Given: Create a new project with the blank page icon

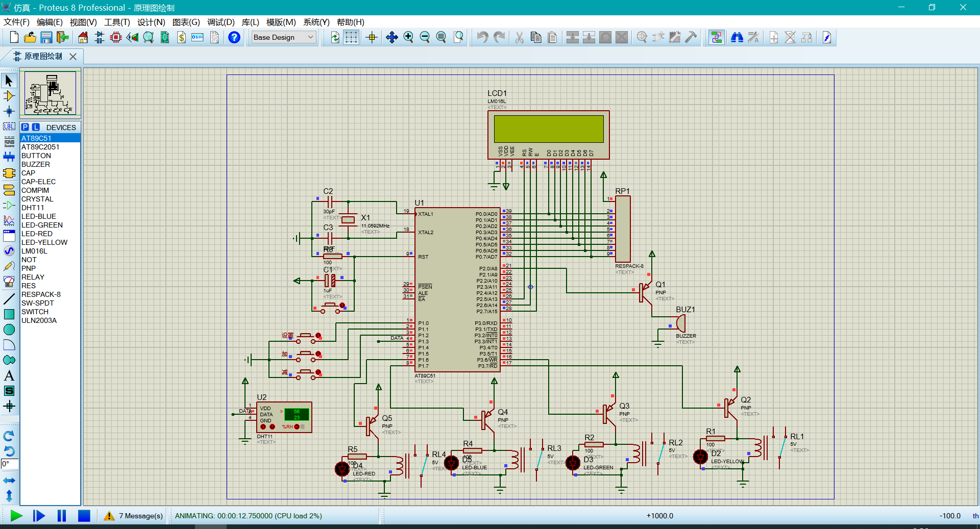Looking at the screenshot, I should (x=14, y=37).
